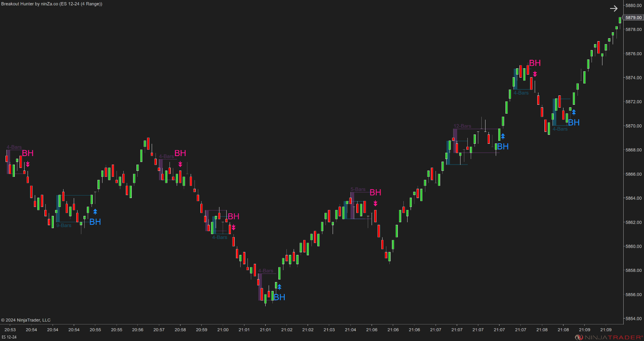Click the blue buy arrow above the 9-Bars box
This screenshot has width=644, height=341.
(94, 212)
